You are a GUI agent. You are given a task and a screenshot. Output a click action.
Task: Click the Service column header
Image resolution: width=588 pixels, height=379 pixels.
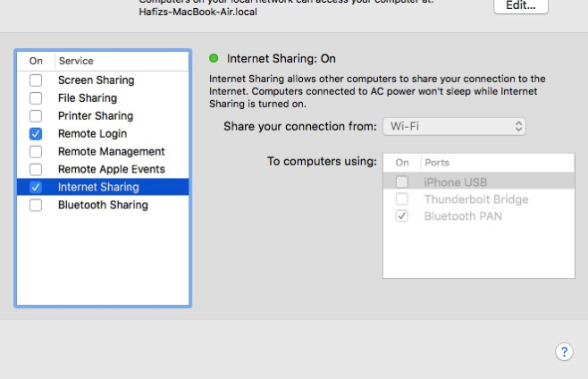click(x=76, y=61)
